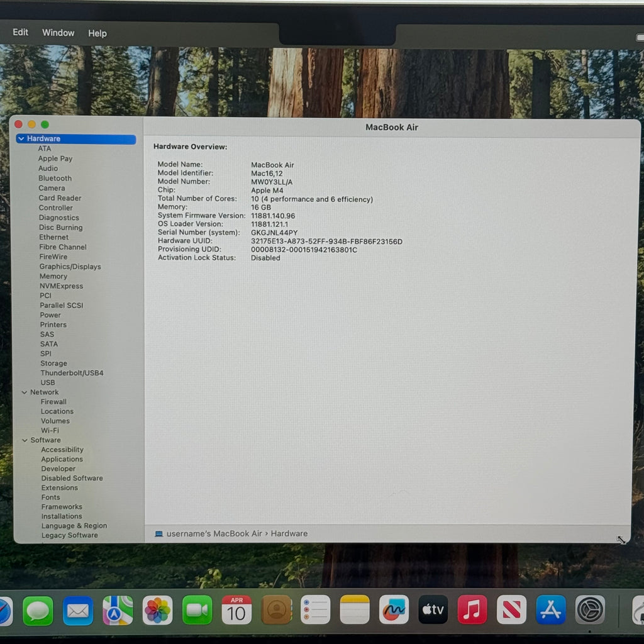Launch Freeform from the Dock

394,609
